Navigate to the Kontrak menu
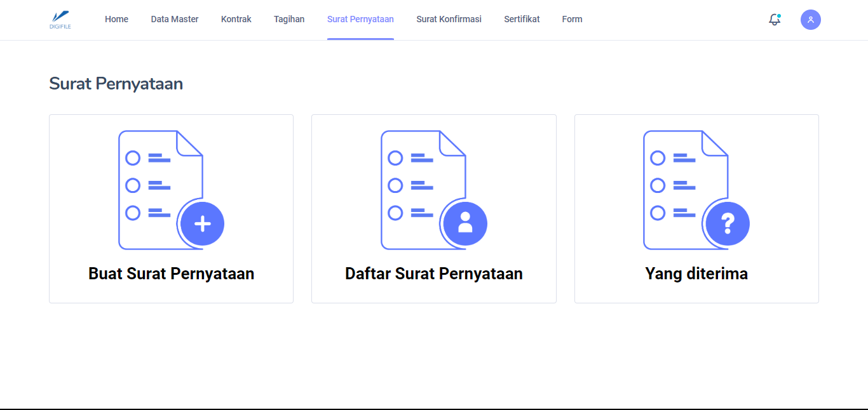The image size is (868, 410). (x=236, y=20)
